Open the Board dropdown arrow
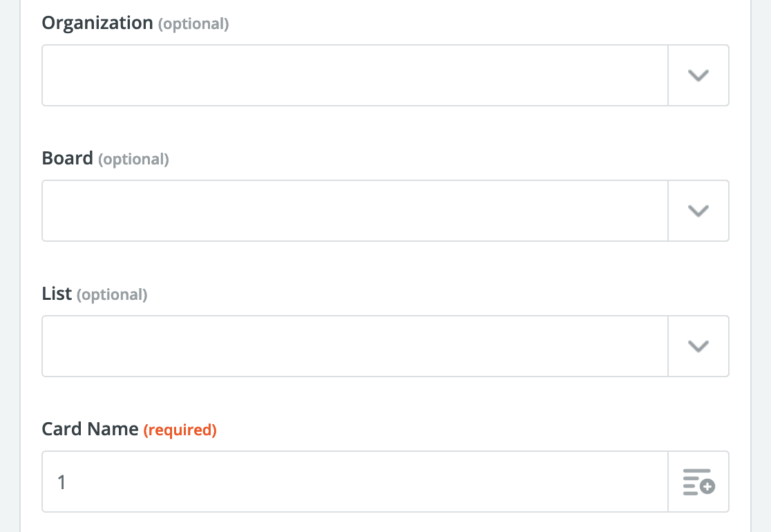The image size is (771, 532). click(x=698, y=211)
